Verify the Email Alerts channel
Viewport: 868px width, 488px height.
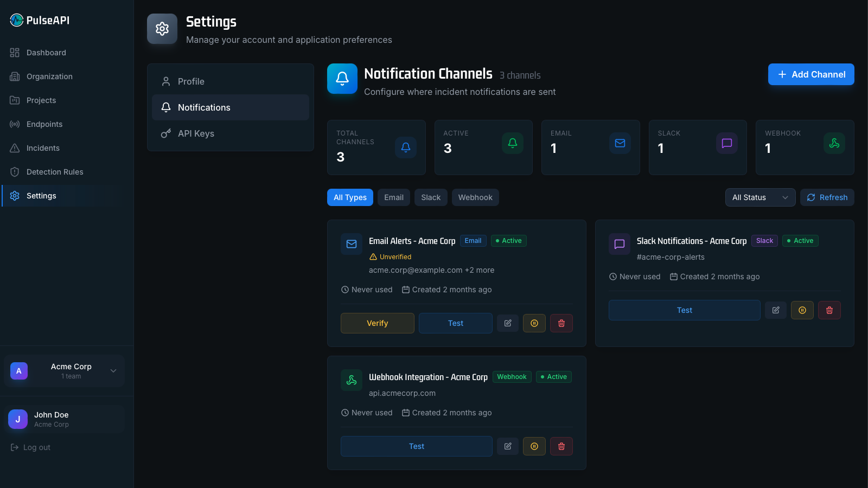coord(377,323)
